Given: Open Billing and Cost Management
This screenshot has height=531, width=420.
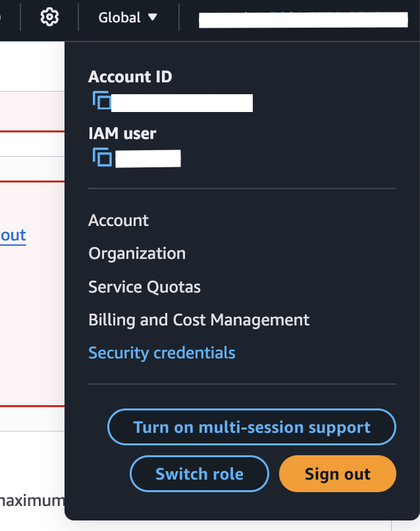Looking at the screenshot, I should click(199, 320).
